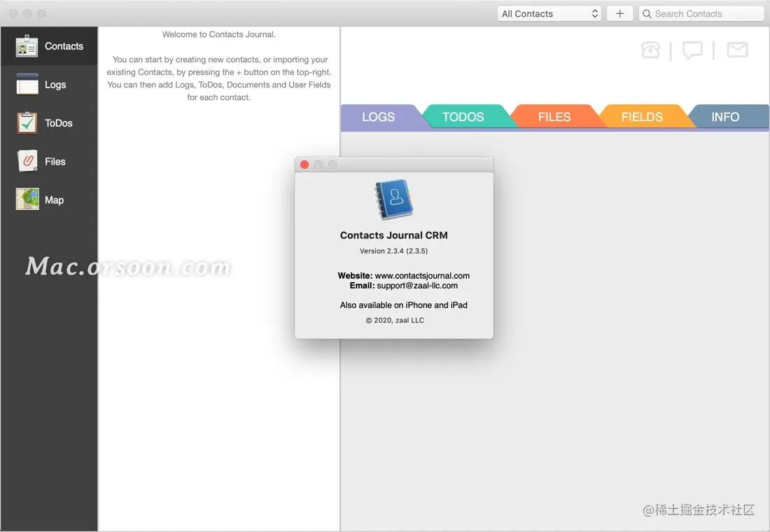Click the Contacts Journal CRM title

pos(394,235)
